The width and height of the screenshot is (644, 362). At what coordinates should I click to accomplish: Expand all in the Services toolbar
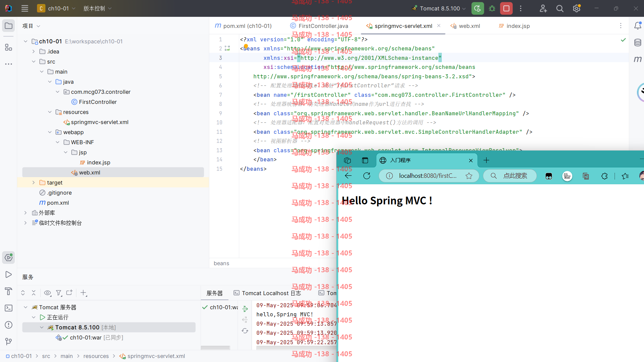point(23,293)
